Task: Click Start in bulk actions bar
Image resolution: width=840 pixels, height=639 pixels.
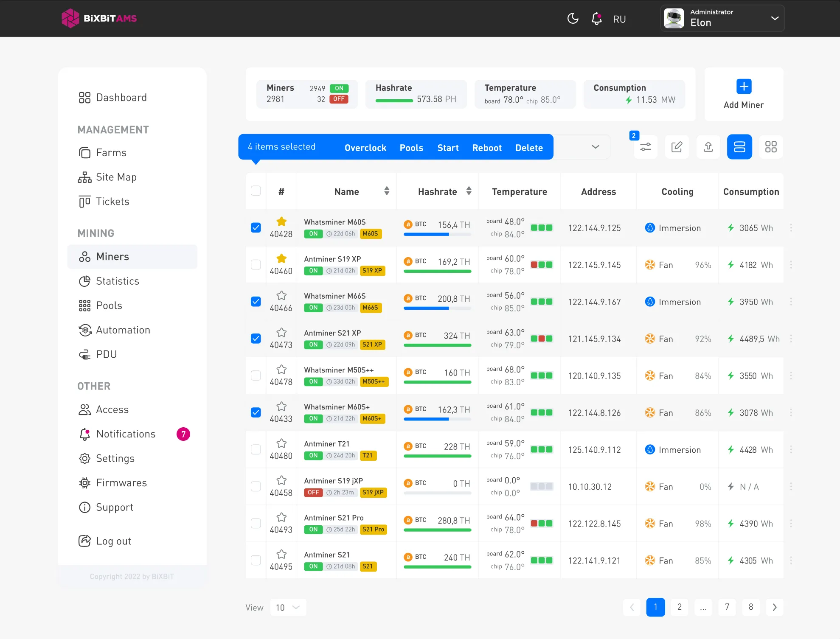Action: [448, 148]
